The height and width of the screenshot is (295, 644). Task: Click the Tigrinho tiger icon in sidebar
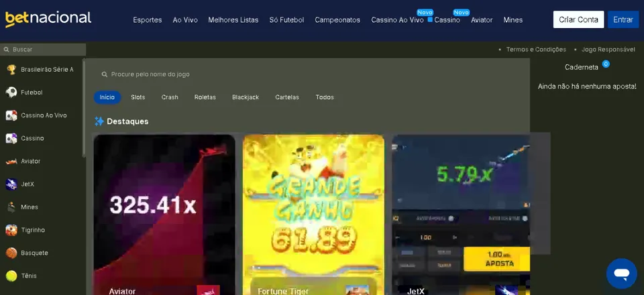(x=11, y=230)
